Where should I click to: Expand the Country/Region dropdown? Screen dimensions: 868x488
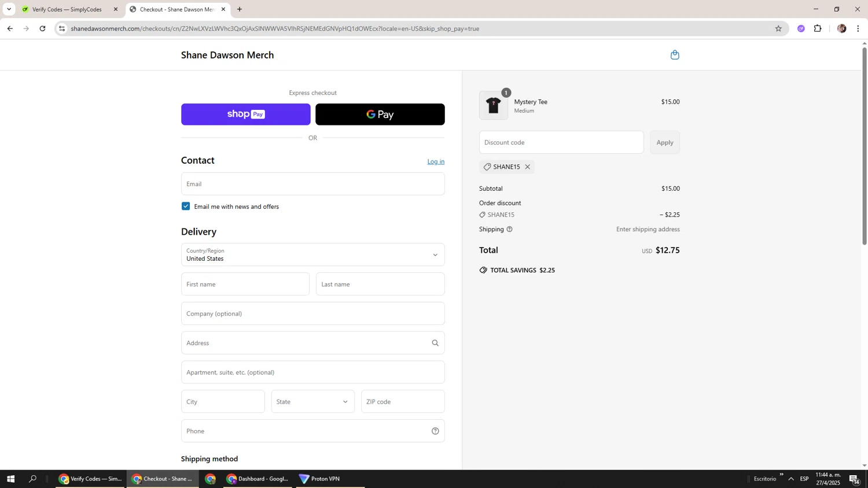(313, 255)
